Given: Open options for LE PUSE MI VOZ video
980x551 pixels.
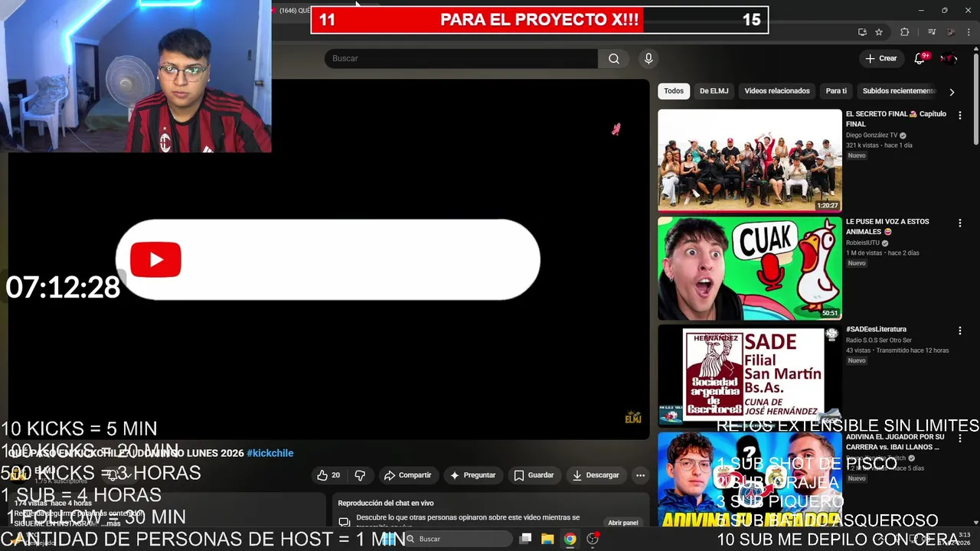Looking at the screenshot, I should [959, 223].
